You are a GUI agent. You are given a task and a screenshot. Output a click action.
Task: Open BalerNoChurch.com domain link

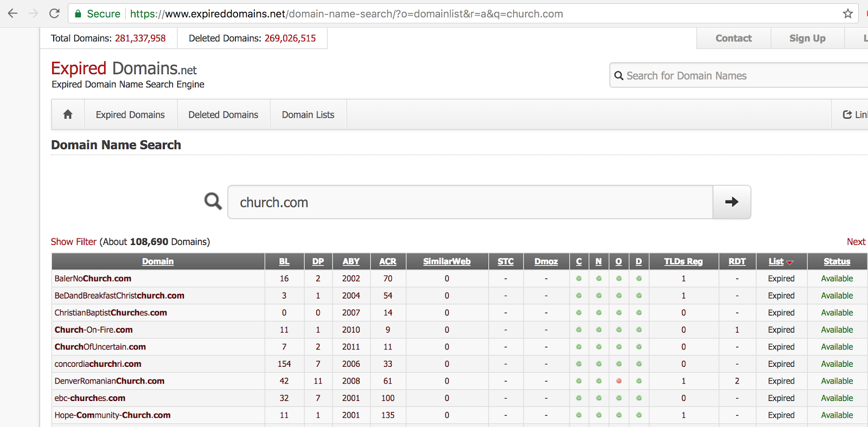(x=93, y=279)
